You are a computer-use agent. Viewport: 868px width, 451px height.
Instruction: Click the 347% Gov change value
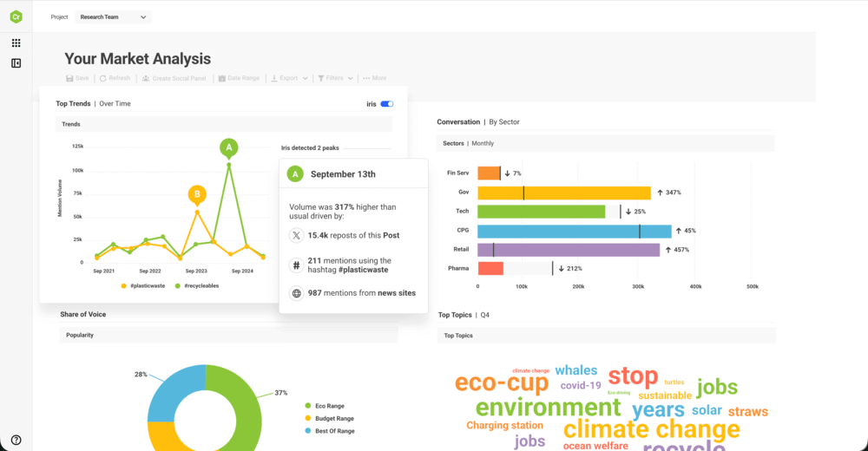coord(674,193)
